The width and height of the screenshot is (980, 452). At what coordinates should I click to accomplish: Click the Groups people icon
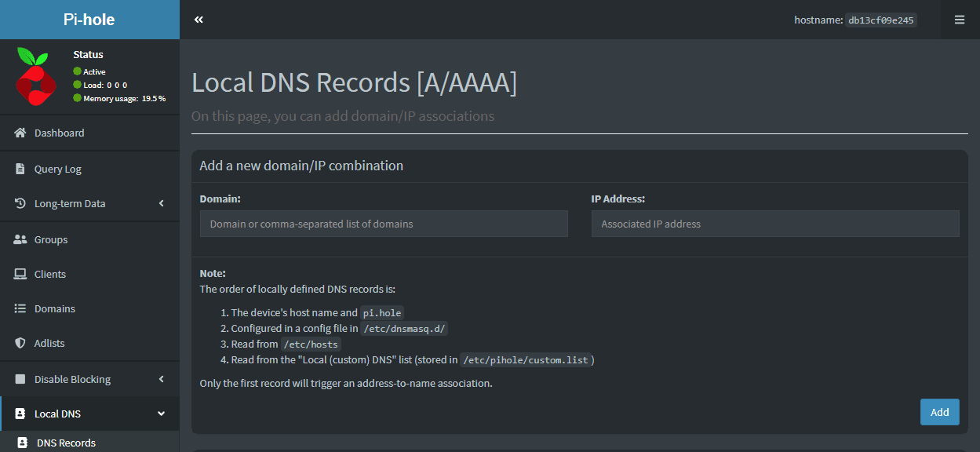pyautogui.click(x=20, y=240)
